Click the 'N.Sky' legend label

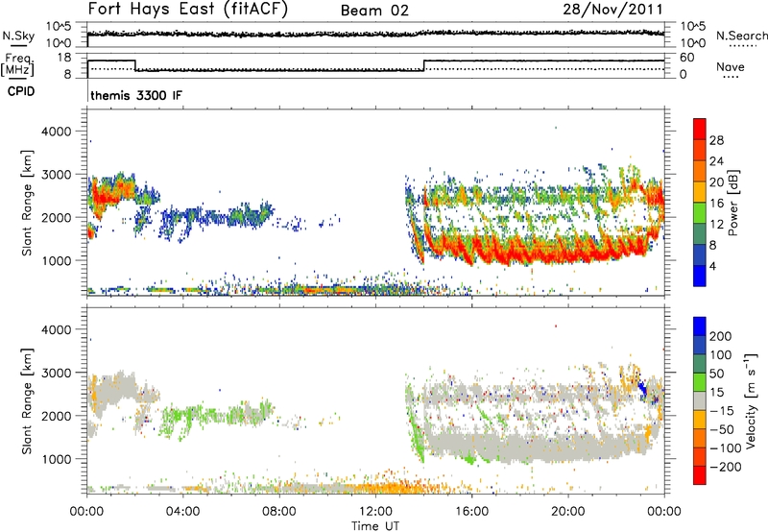[18, 36]
